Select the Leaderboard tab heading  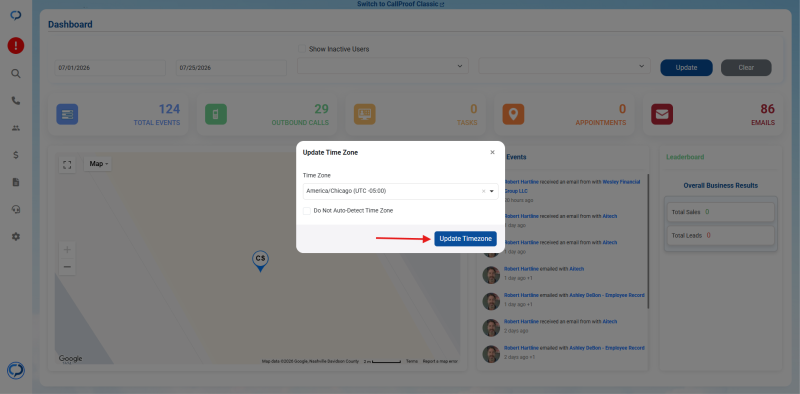(685, 157)
